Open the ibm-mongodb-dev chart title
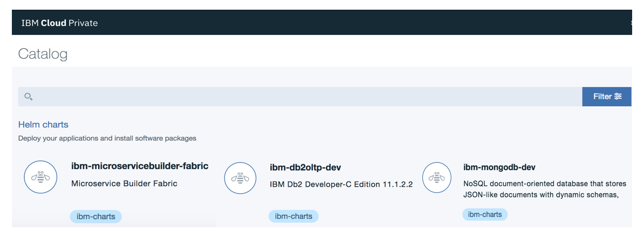The image size is (644, 238). [x=499, y=167]
